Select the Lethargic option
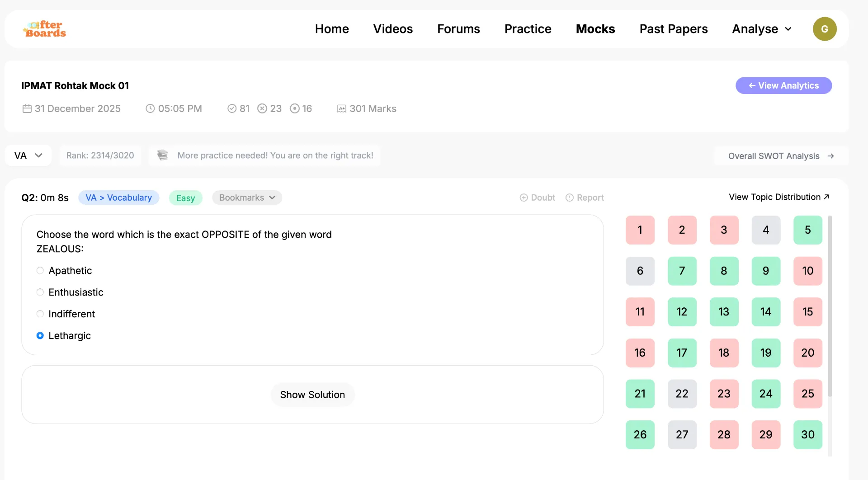 40,335
